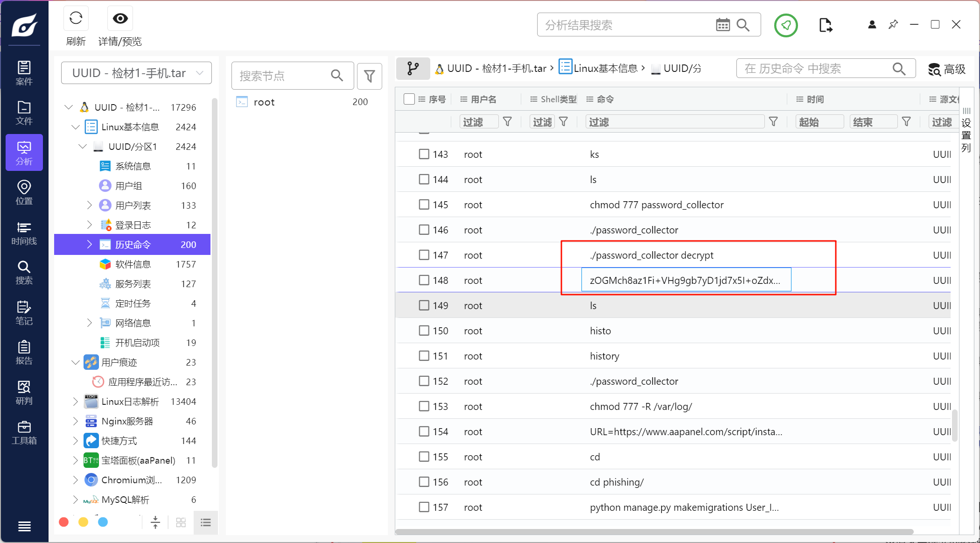Select 软件信息 in the tree
This screenshot has height=543, width=980.
click(133, 264)
